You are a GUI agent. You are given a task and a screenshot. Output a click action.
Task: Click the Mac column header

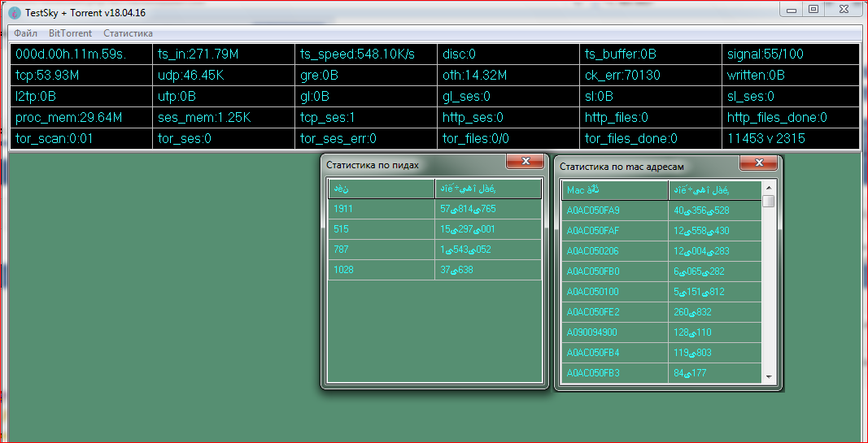614,190
